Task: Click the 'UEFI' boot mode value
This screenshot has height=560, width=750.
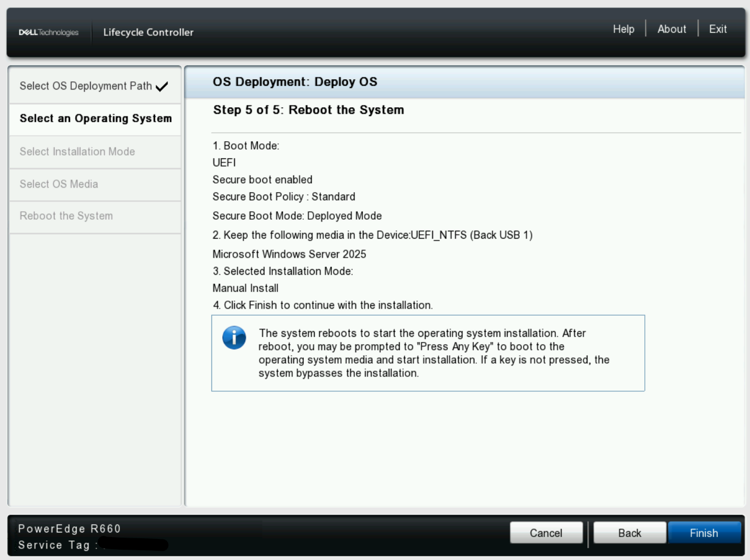Action: click(224, 163)
